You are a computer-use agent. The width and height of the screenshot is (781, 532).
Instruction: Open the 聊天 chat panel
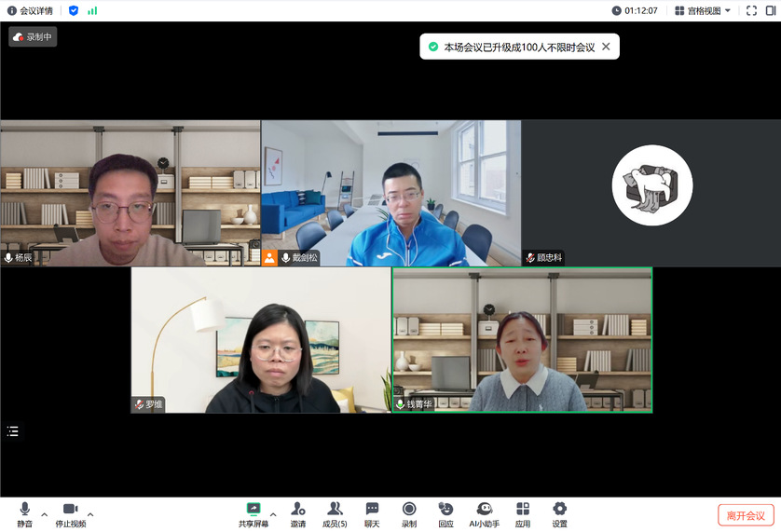(372, 513)
